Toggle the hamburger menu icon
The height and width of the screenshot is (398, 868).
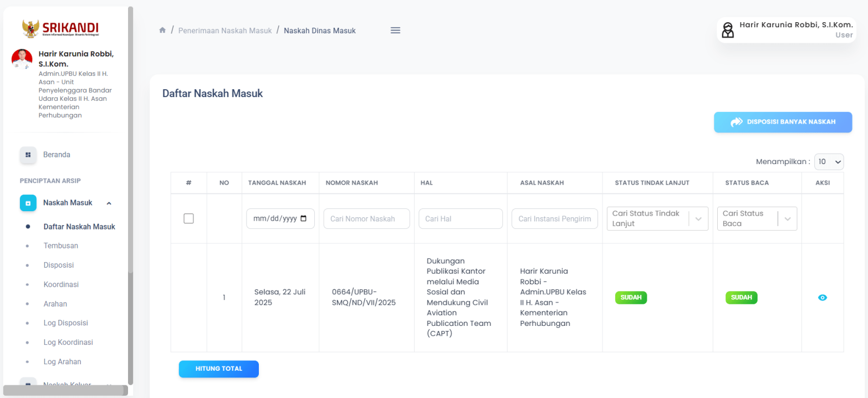pos(395,30)
